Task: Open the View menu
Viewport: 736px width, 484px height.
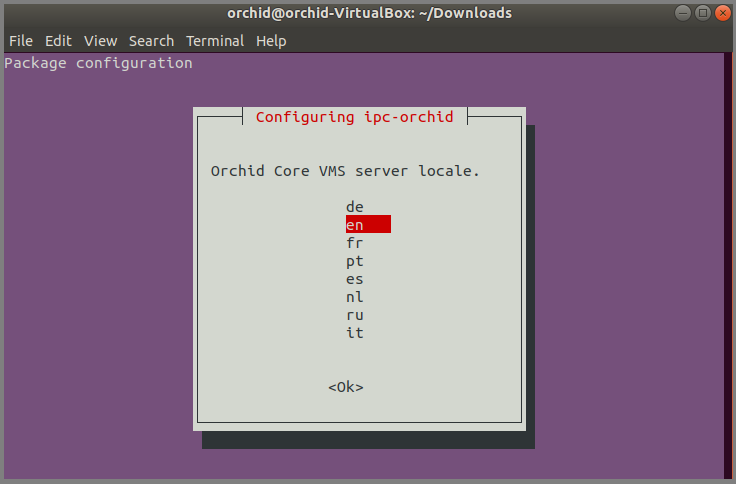Action: click(x=100, y=41)
